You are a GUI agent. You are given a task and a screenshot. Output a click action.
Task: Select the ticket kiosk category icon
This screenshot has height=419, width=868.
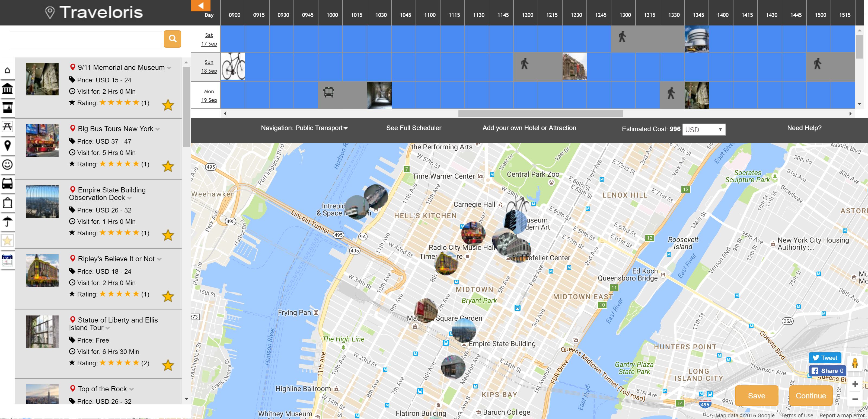pyautogui.click(x=7, y=107)
